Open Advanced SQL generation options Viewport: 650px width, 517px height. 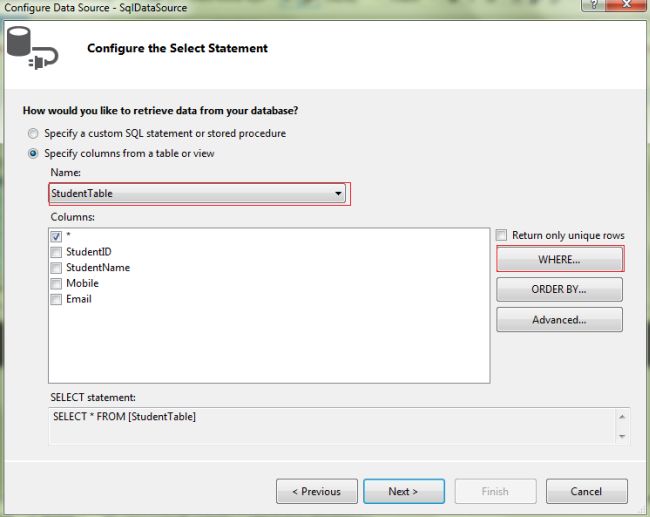[559, 320]
